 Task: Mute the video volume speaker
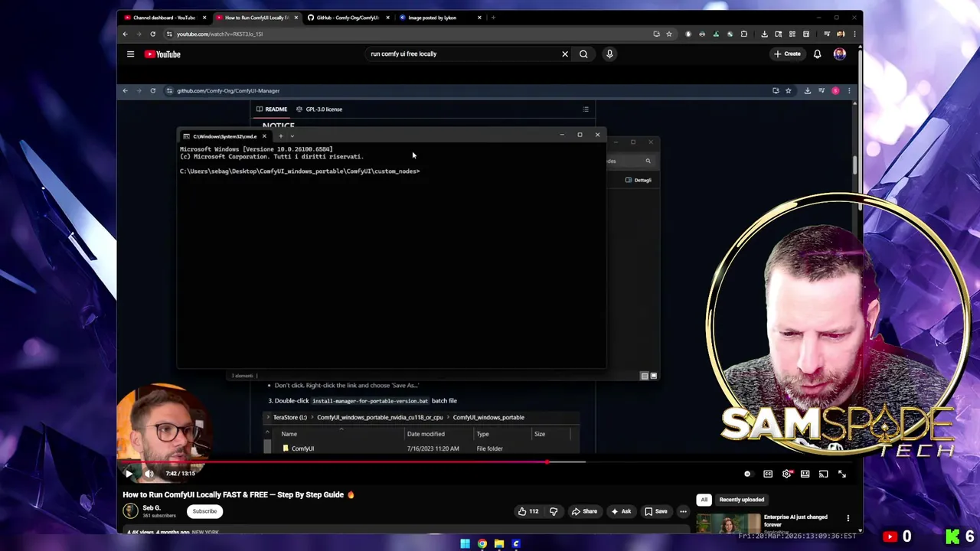pyautogui.click(x=149, y=474)
